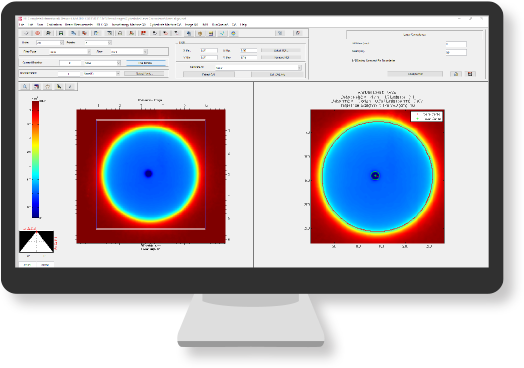Screen dimensions: 524x368
Task: Click the checkmark icon in the plot toolbar
Action: click(70, 87)
